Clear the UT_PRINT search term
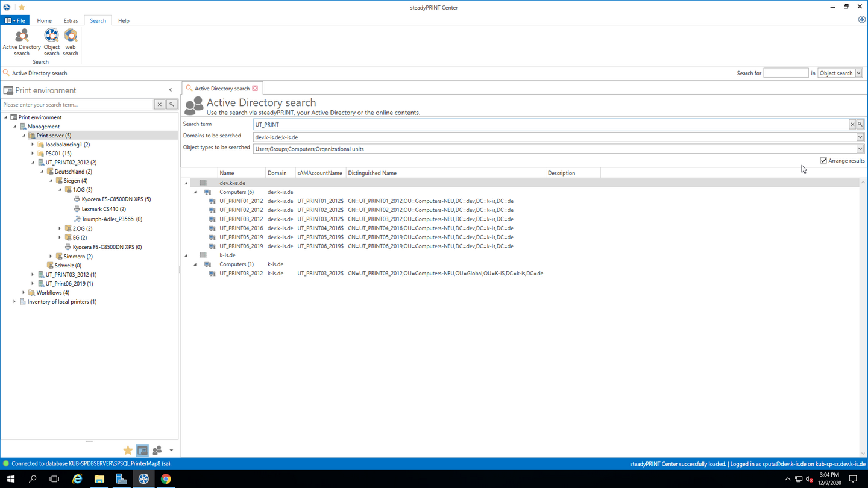 click(852, 124)
